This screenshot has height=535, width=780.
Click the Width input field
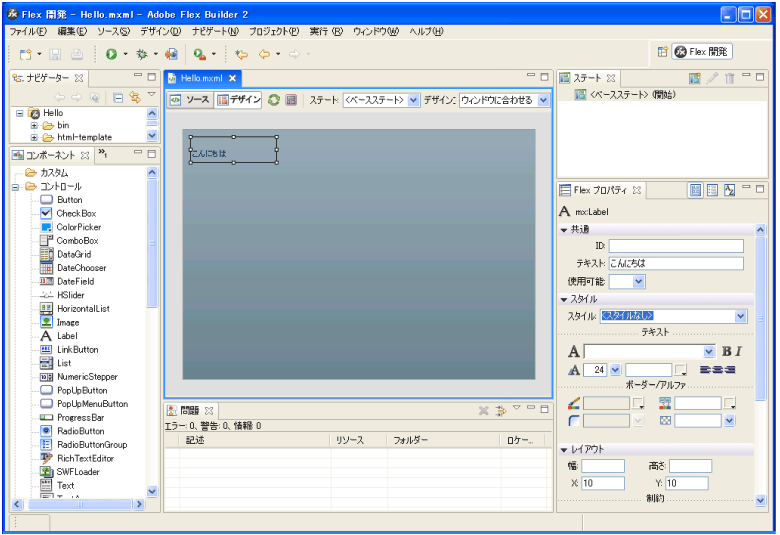603,466
